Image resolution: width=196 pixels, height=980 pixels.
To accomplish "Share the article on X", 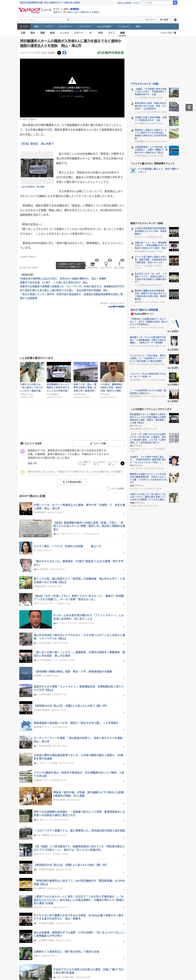I will [x=59, y=53].
